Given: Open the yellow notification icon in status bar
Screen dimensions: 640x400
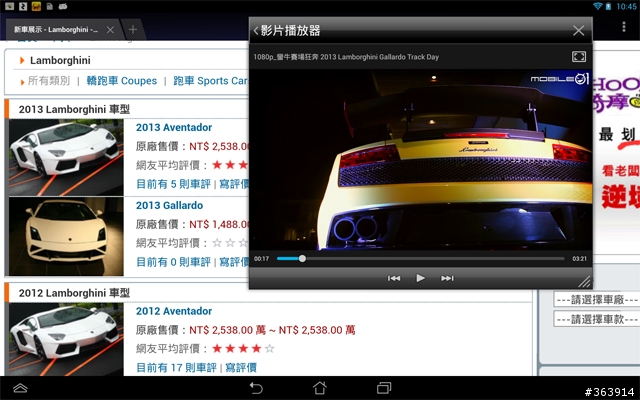Looking at the screenshot, I should point(36,6).
